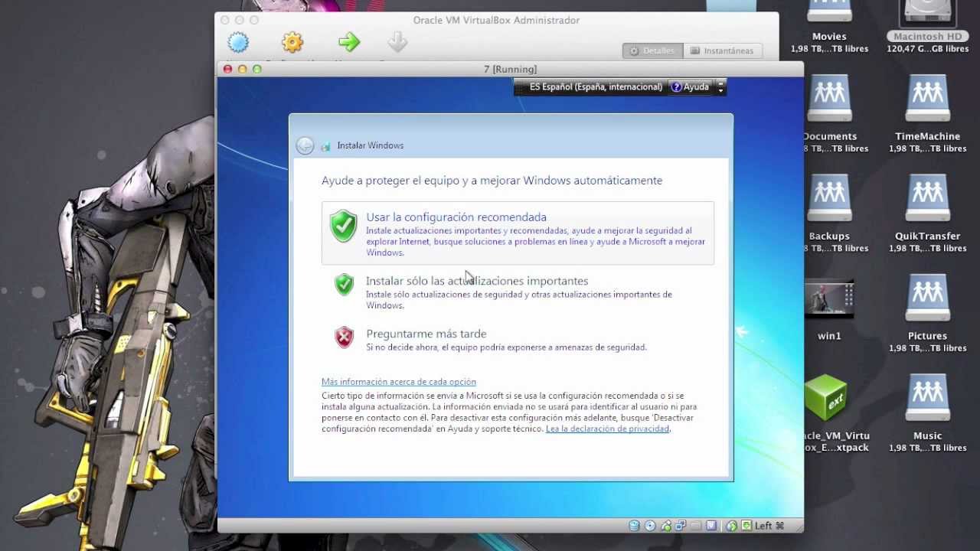Click the large green shield icon
The image size is (980, 551).
[344, 227]
